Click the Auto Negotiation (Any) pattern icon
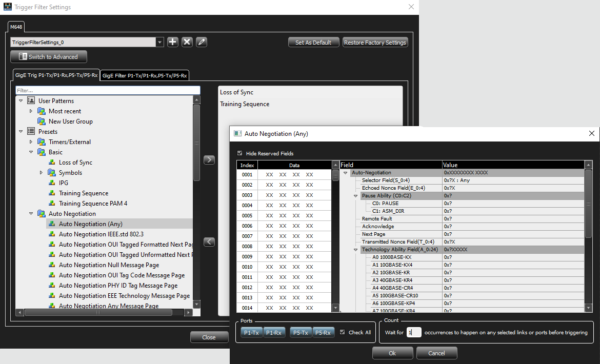 (52, 224)
